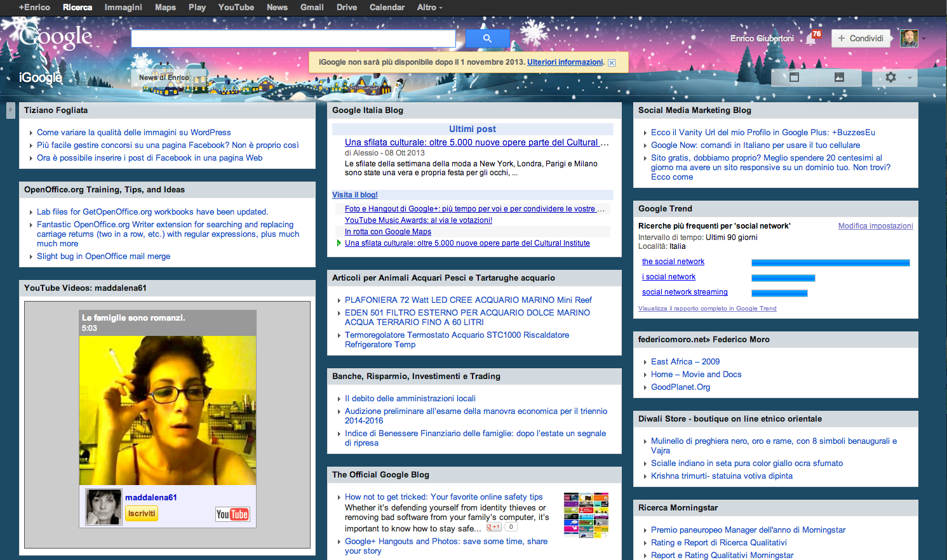Go to Gmail from top bar
This screenshot has height=560, width=947.
(312, 8)
